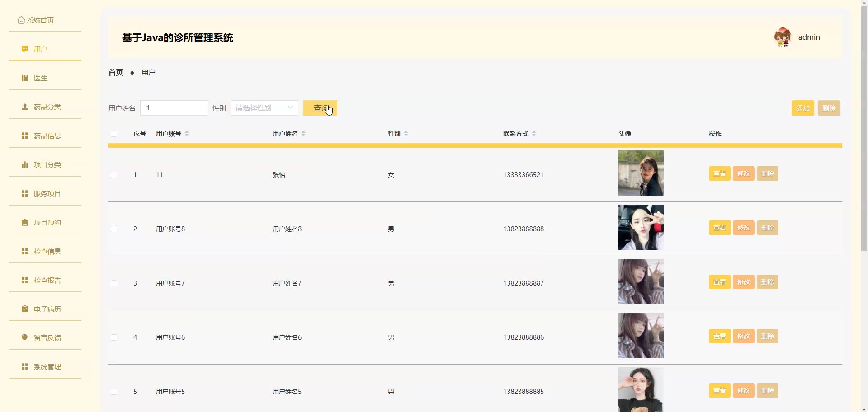The image size is (868, 412).
Task: Click the top-right 删除 batch delete button
Action: pyautogui.click(x=829, y=108)
